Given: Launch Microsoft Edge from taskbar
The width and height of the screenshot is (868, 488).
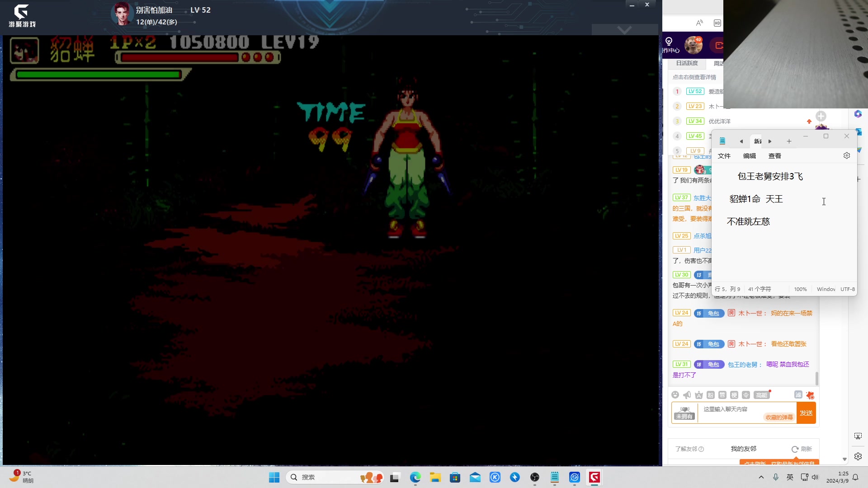Looking at the screenshot, I should (x=415, y=477).
